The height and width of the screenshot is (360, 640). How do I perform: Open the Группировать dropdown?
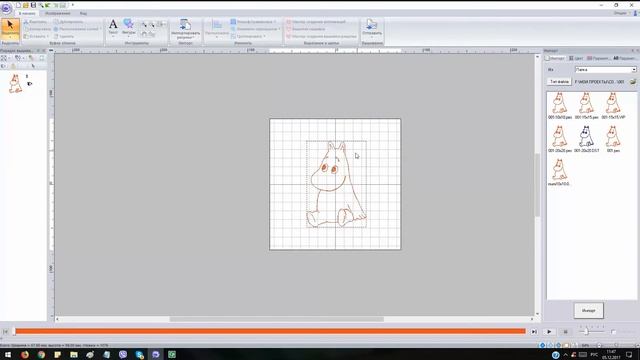249,36
